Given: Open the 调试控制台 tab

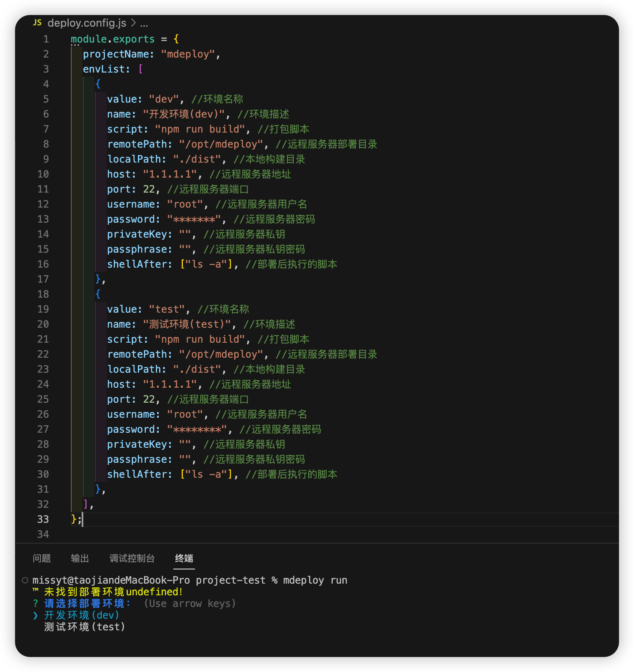Looking at the screenshot, I should point(132,558).
